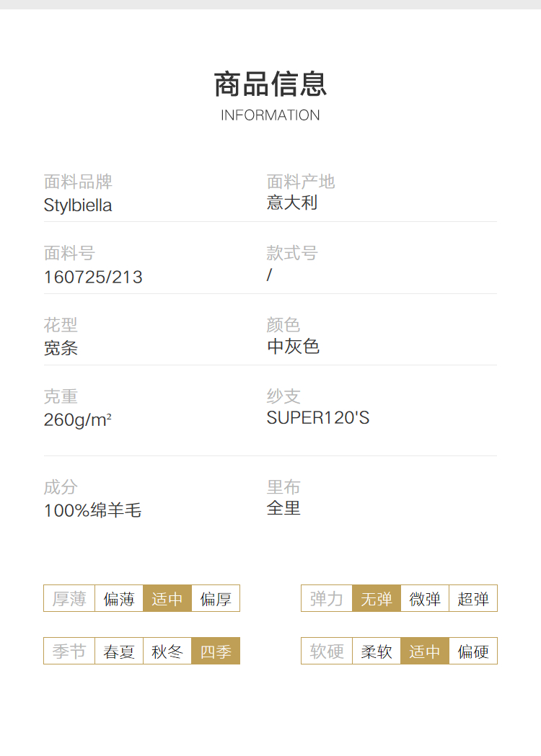Pick the 柔软 softness option

(377, 651)
